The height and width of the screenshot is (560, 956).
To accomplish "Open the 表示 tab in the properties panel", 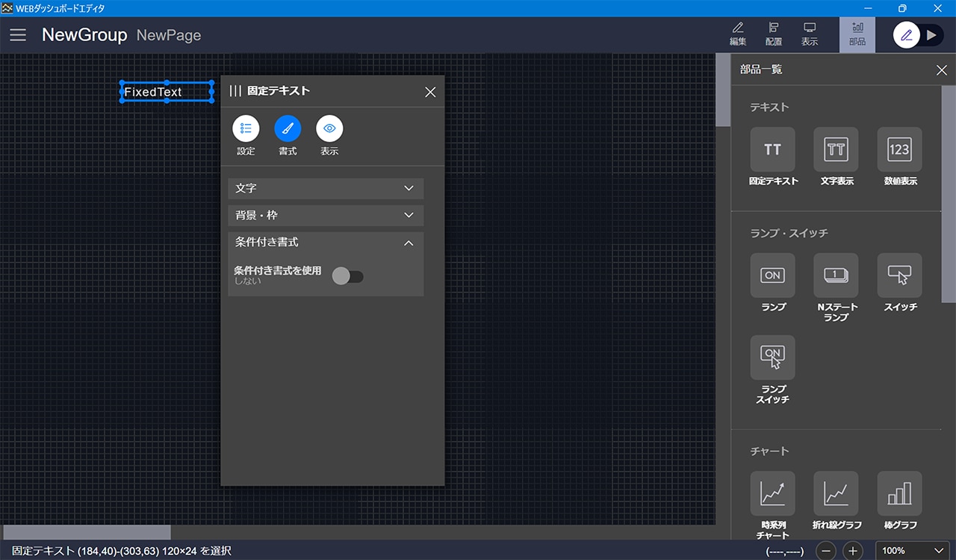I will click(329, 129).
